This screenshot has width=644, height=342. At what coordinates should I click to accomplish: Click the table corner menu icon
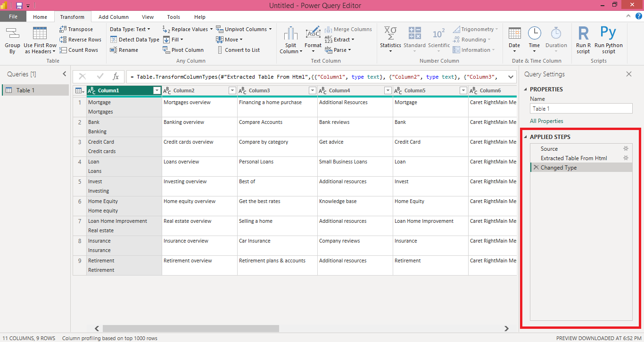(80, 90)
